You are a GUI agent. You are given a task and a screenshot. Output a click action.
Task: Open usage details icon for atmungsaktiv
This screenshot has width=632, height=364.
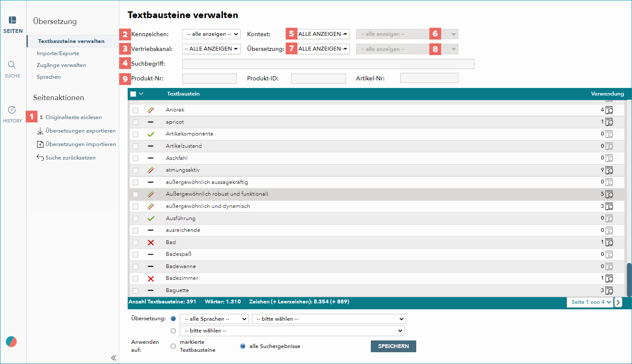pos(609,170)
